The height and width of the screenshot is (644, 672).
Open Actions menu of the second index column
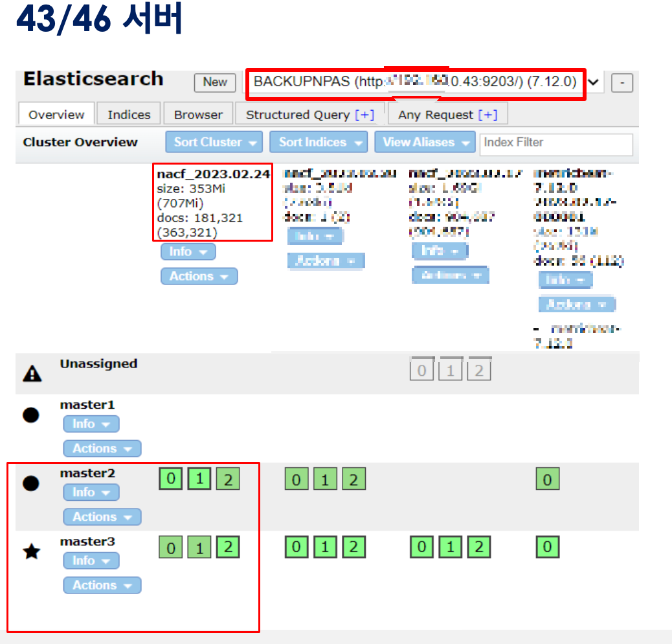coord(326,260)
